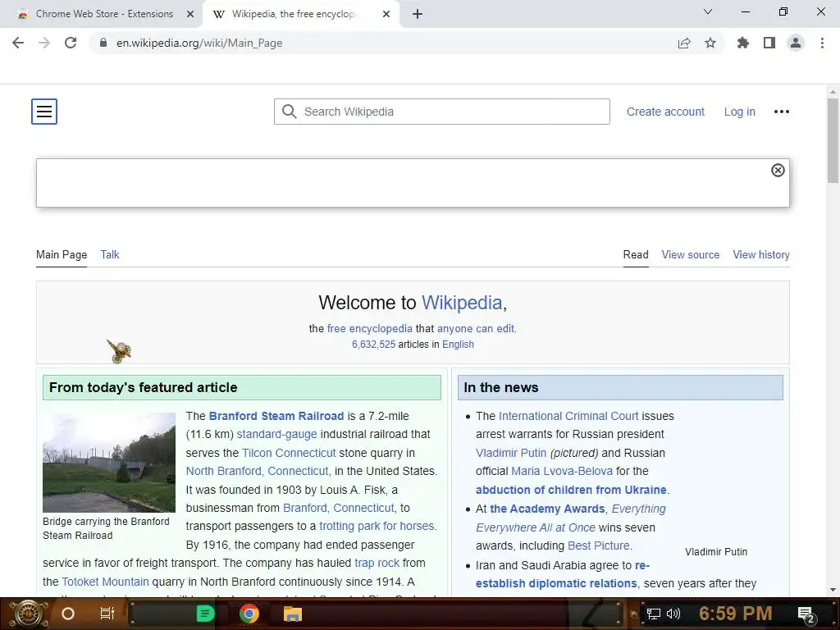Open the notification center icon
840x630 pixels.
click(806, 614)
